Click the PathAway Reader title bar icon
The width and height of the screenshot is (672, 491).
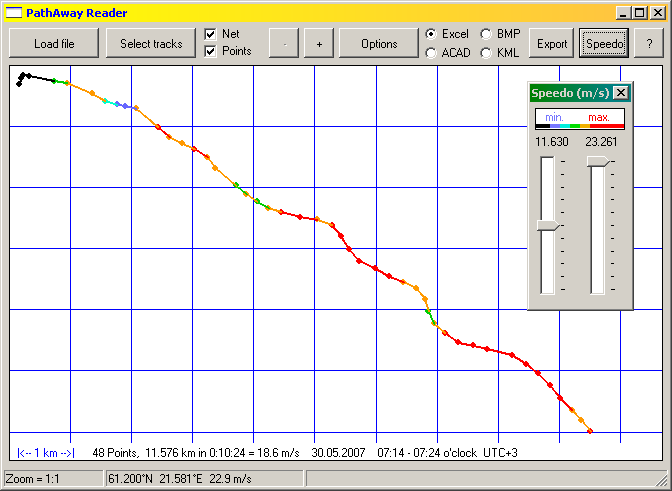click(x=14, y=13)
